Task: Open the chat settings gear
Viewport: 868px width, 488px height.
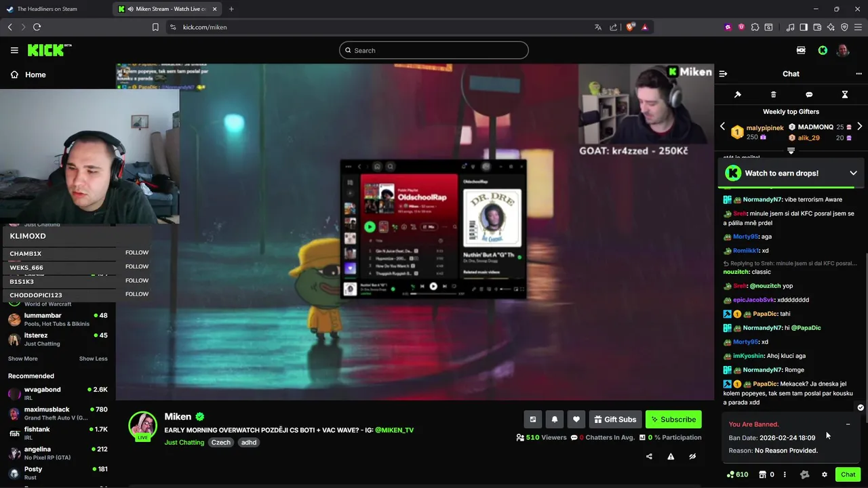Action: [x=825, y=474]
